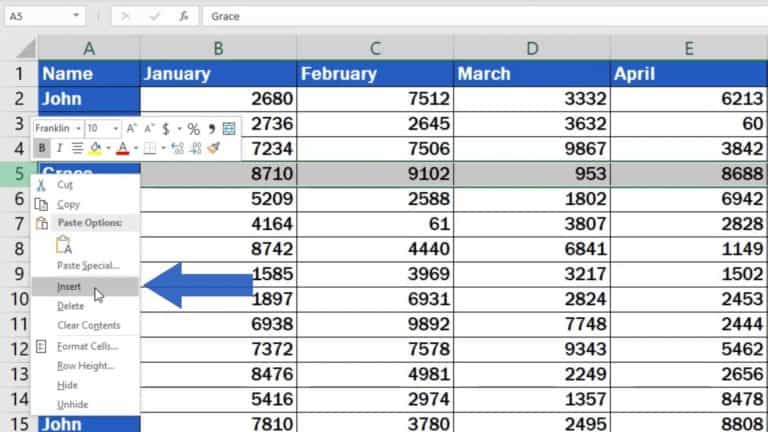The image size is (768, 432).
Task: Click the Increase Font Size icon
Action: click(x=133, y=129)
